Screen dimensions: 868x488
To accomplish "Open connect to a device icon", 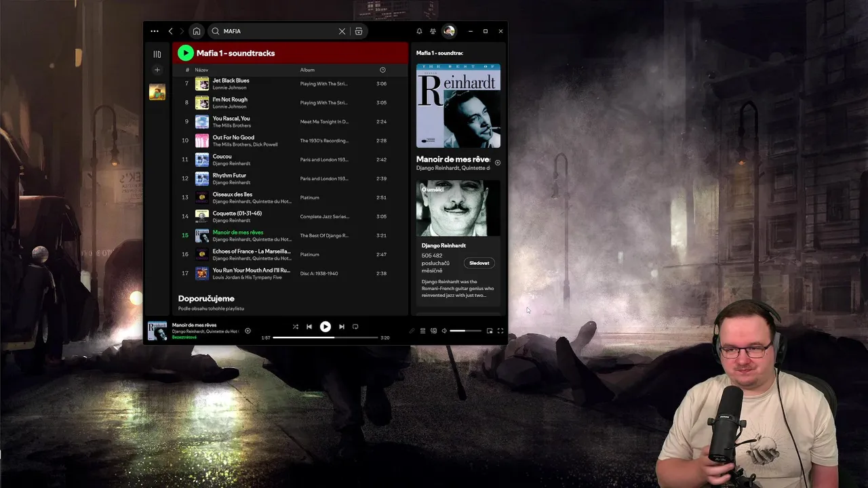I will [433, 331].
